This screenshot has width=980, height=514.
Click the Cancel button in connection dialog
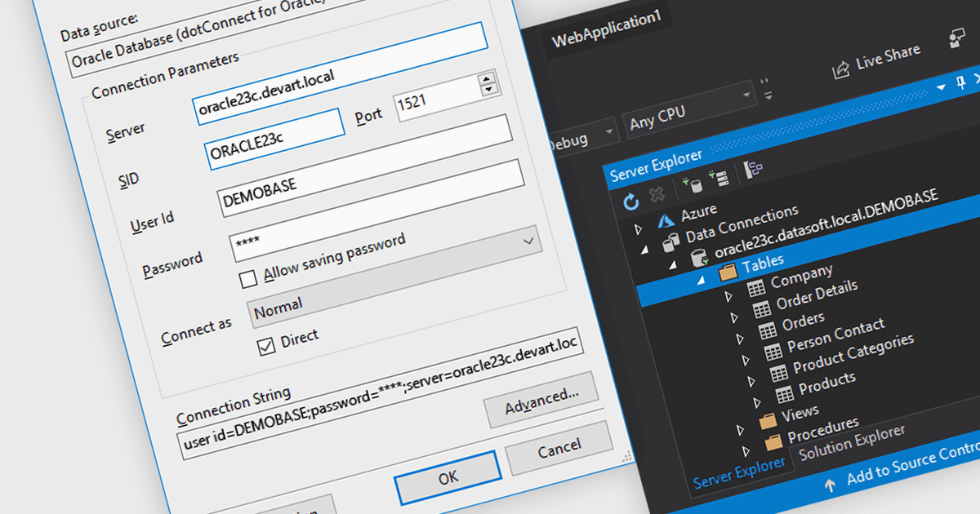(559, 449)
